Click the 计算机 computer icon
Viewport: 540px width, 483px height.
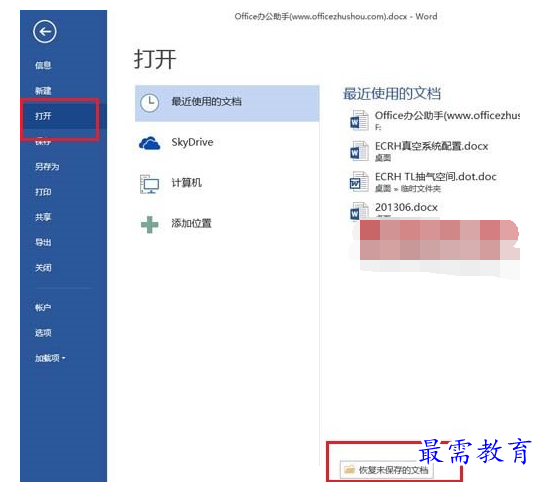149,184
